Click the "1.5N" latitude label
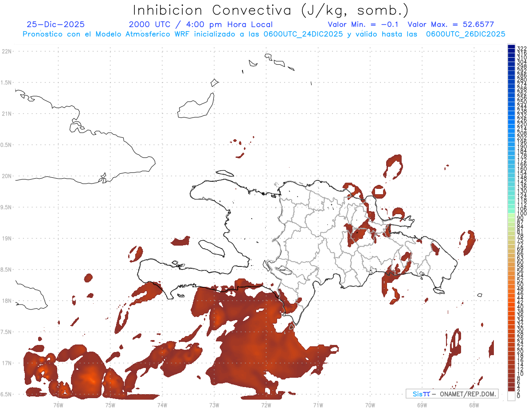Screen dimensions: 532x411 (x=7, y=82)
